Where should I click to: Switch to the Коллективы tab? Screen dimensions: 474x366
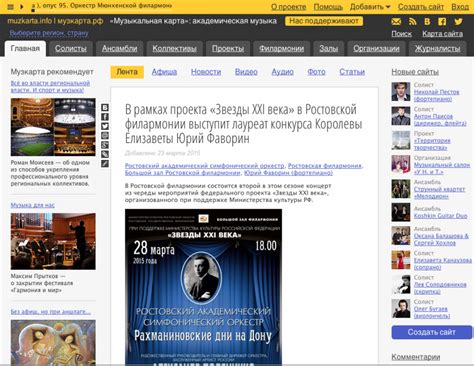174,49
